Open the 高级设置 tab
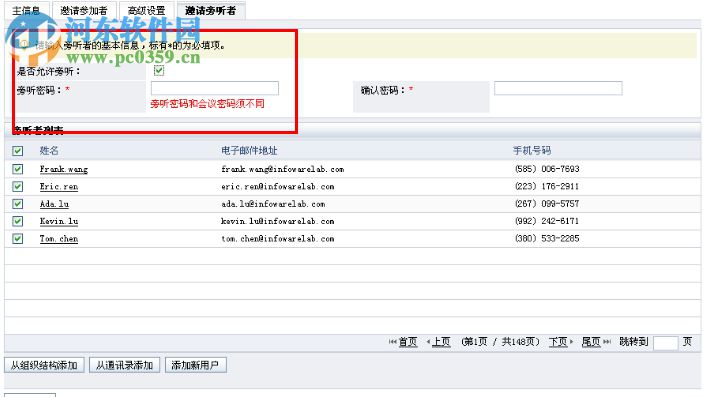 [x=147, y=10]
